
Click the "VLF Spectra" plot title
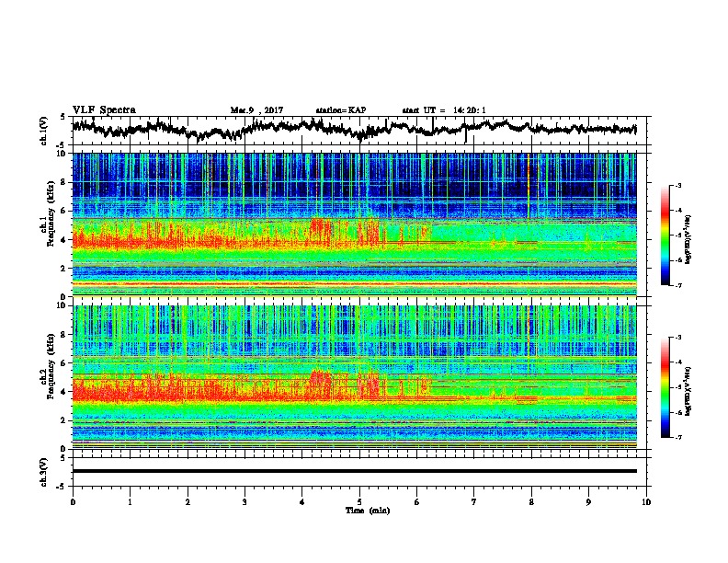[104, 110]
